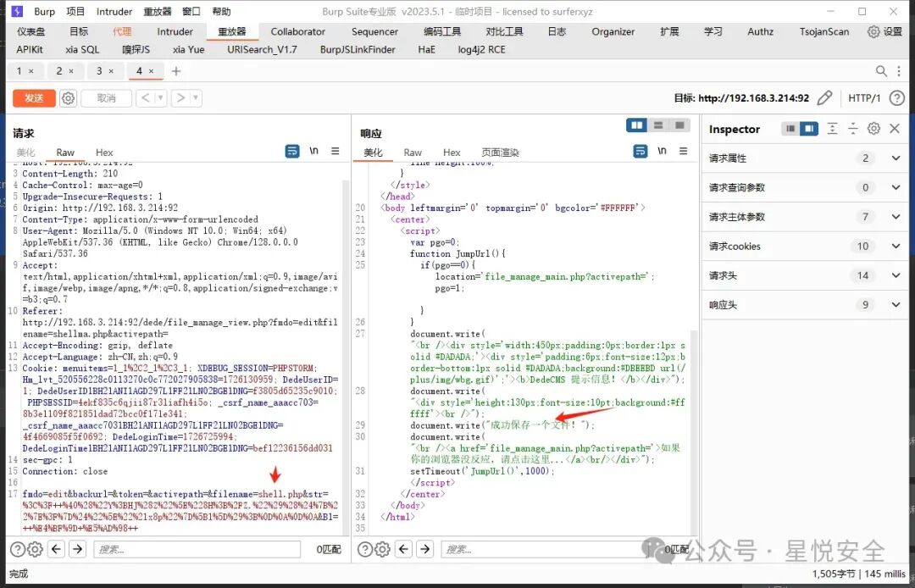
Task: Open response panel hamburger menu
Action: (683, 151)
